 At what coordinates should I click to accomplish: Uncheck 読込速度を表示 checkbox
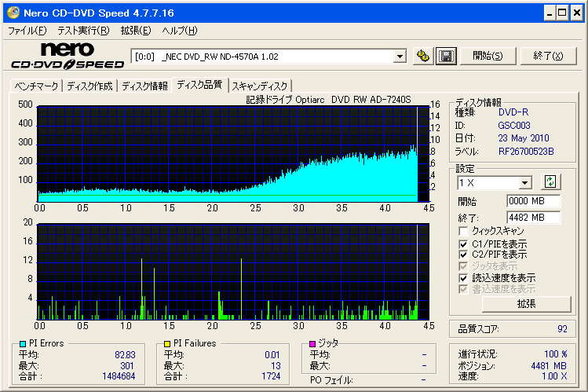[x=463, y=278]
